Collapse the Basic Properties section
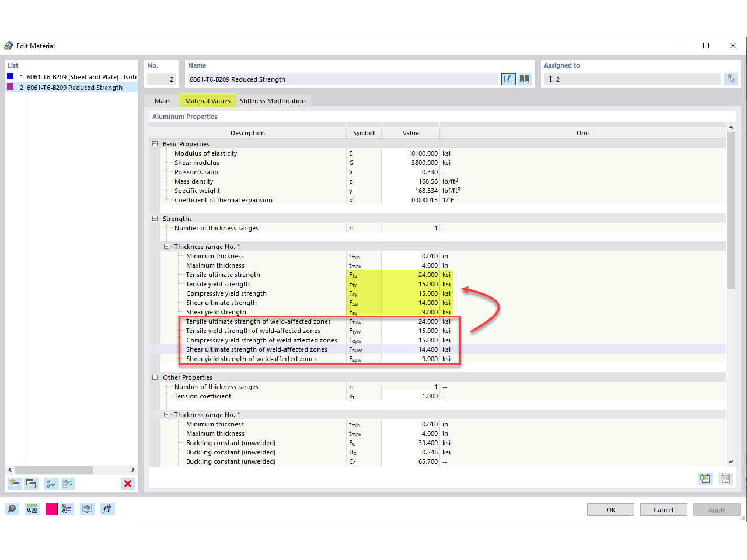The image size is (747, 560). pyautogui.click(x=155, y=144)
